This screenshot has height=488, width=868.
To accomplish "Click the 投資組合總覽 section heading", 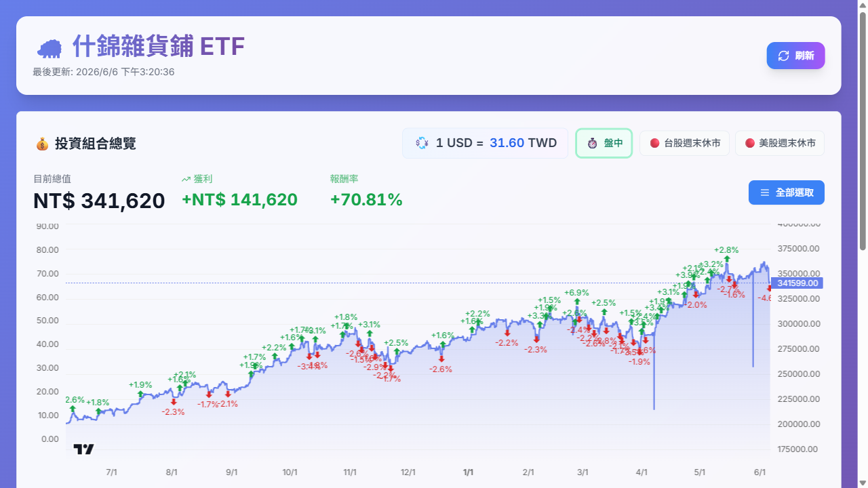I will (x=95, y=144).
